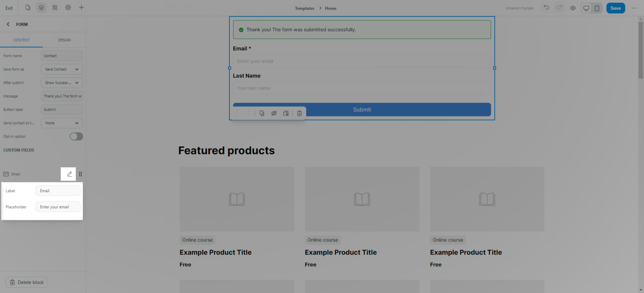This screenshot has width=644, height=293.
Task: Undo the last change
Action: click(546, 8)
